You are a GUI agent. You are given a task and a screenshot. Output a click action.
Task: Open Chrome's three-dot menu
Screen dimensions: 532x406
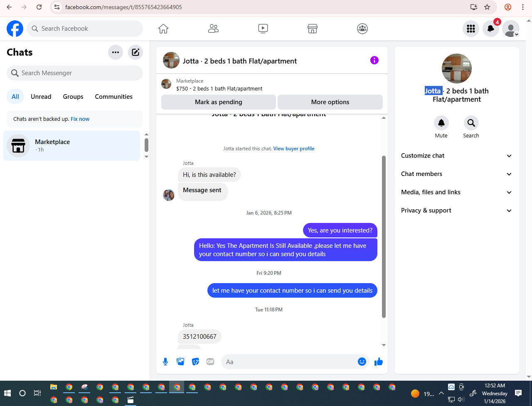523,7
